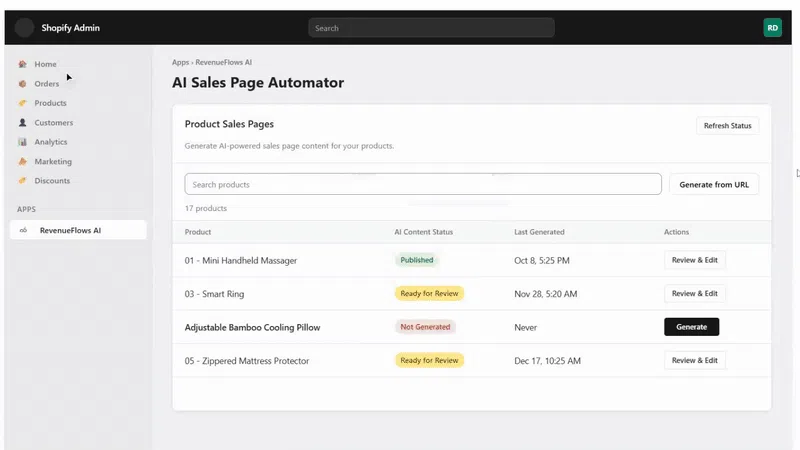Focus the Search products field

pos(423,184)
